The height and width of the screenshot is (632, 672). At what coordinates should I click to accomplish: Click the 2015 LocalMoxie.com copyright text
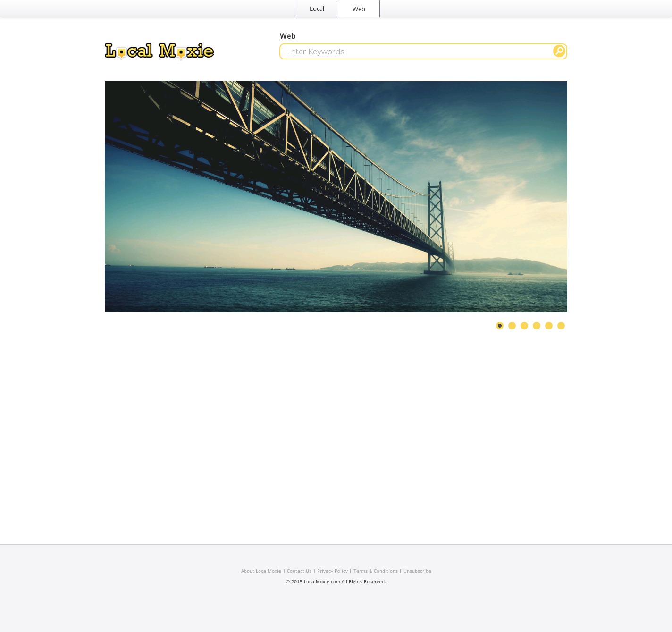pyautogui.click(x=336, y=581)
